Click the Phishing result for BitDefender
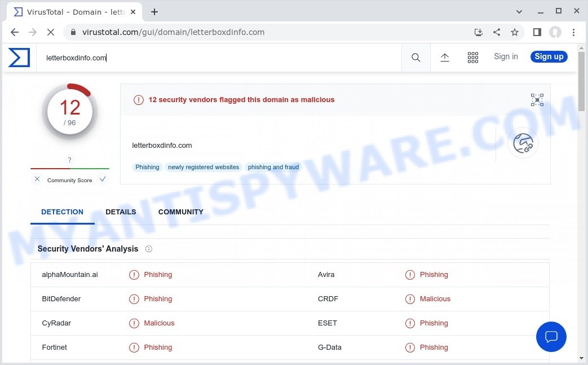 coord(158,299)
